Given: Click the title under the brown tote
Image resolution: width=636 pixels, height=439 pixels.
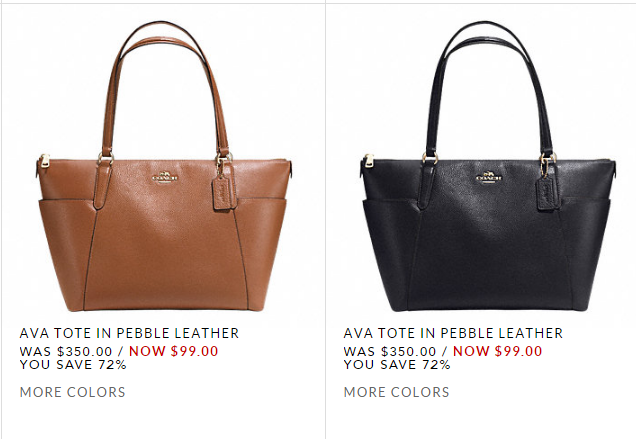Looking at the screenshot, I should point(129,333).
